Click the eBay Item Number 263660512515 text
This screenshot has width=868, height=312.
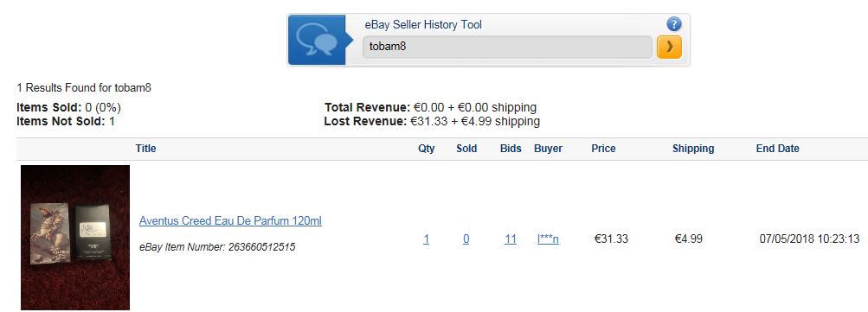pyautogui.click(x=217, y=247)
